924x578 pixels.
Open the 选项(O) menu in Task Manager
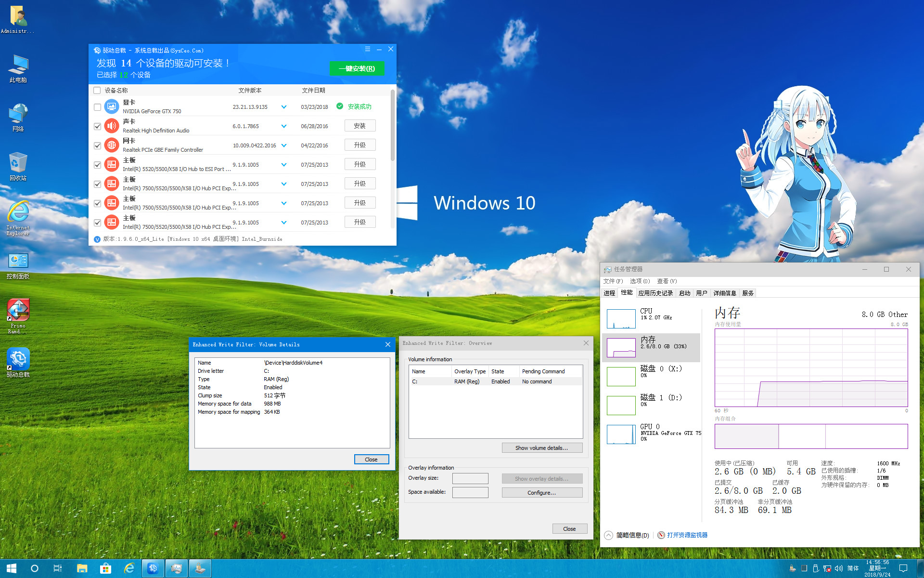[640, 281]
